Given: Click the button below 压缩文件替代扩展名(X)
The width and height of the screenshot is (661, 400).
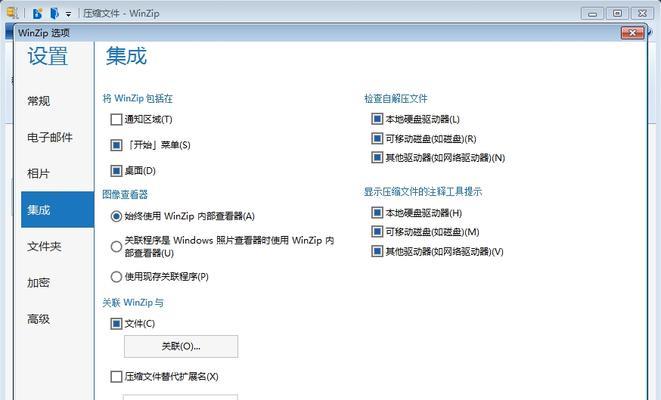Looking at the screenshot, I should click(180, 397).
